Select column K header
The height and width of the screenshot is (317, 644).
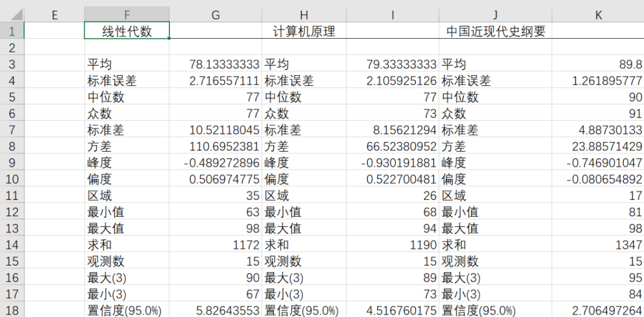pyautogui.click(x=598, y=14)
